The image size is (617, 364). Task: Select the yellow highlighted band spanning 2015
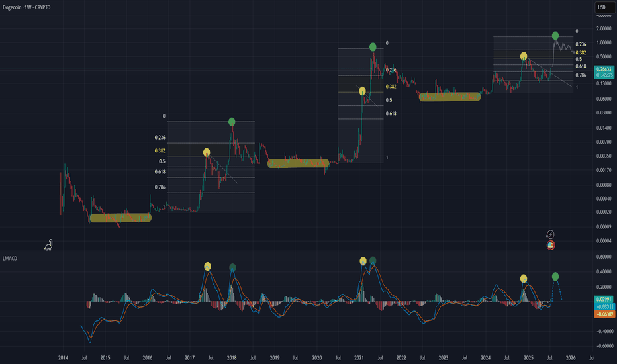click(120, 218)
